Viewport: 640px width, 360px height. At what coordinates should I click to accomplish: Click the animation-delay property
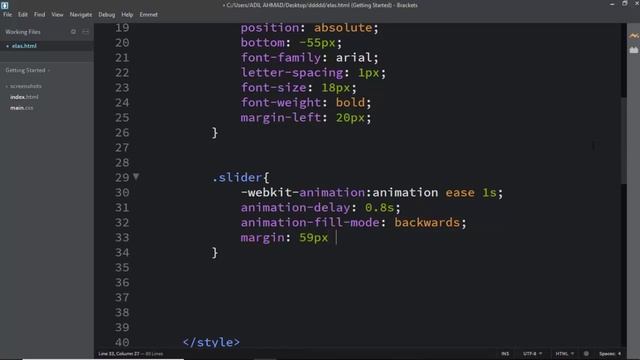[x=296, y=207]
